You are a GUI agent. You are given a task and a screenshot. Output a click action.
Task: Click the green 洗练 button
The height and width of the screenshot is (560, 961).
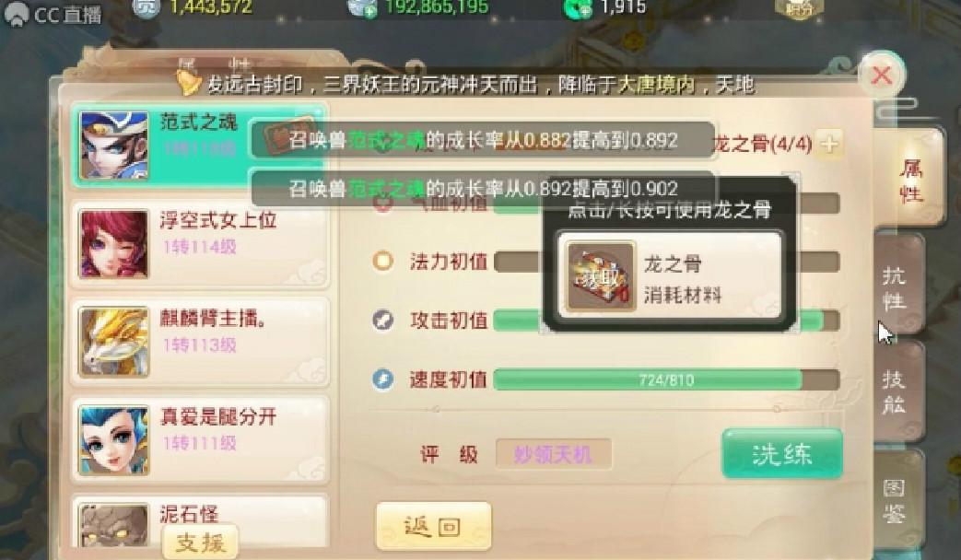[782, 454]
